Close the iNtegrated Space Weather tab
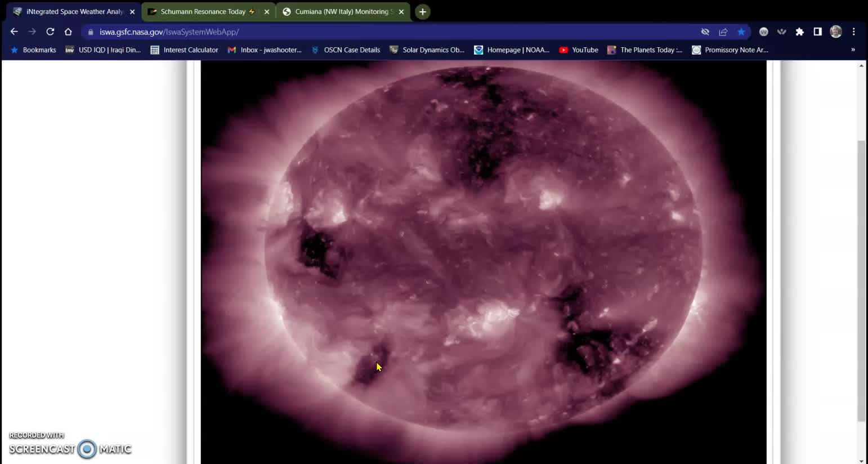Viewport: 868px width, 464px height. point(132,11)
